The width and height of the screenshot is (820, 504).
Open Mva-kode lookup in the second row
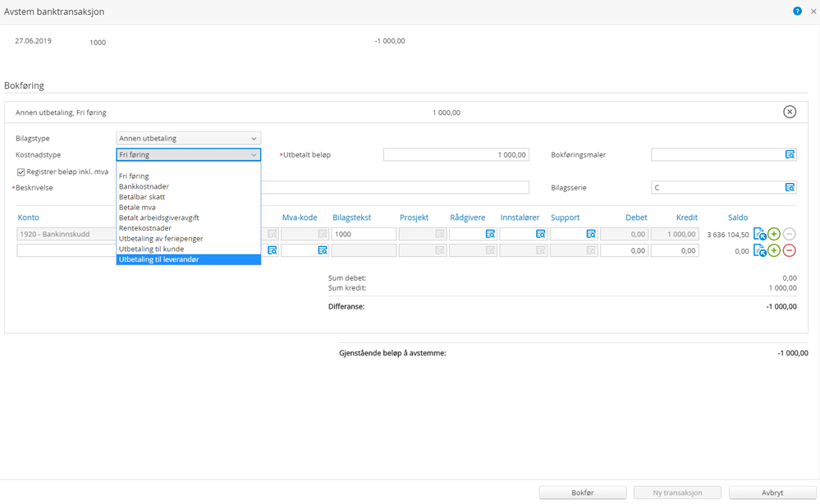(x=323, y=250)
